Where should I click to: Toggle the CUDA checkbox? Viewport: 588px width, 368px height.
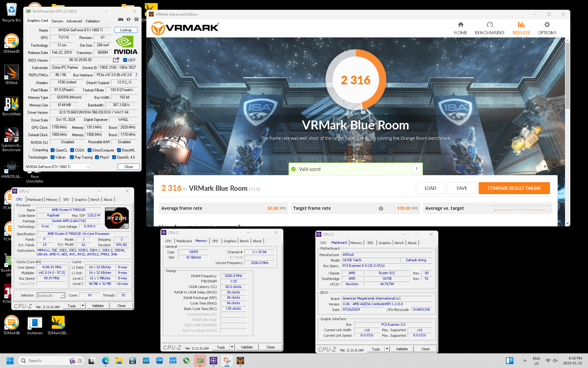click(72, 150)
